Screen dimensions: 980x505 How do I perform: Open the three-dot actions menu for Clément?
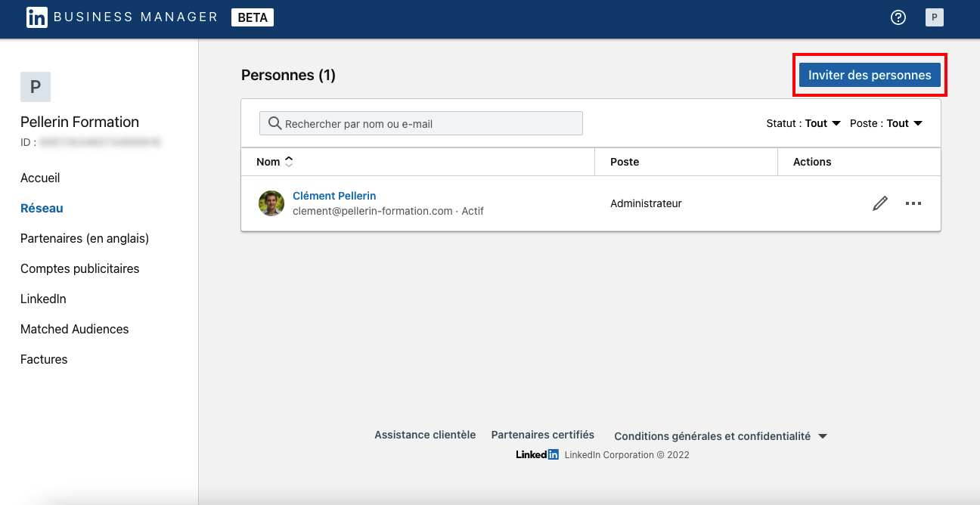(x=913, y=203)
